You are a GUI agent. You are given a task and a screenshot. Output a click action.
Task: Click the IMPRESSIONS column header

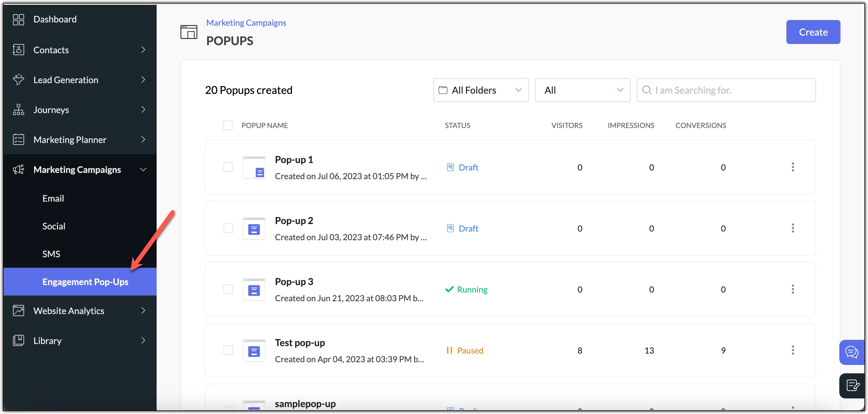coord(631,125)
